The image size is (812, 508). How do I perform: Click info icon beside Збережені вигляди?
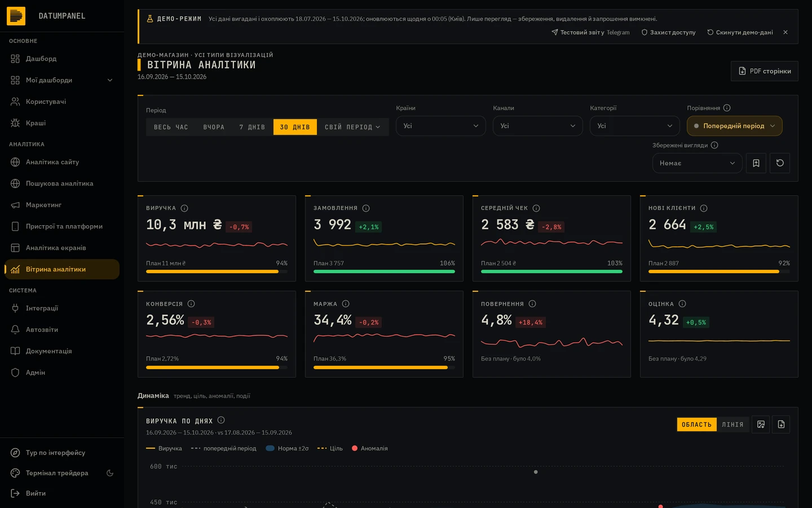coord(714,145)
